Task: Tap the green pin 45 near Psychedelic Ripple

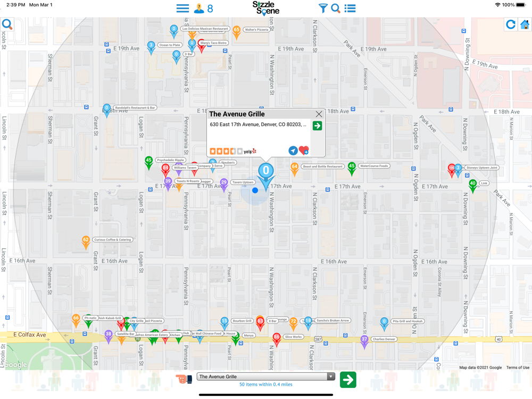Action: pos(148,162)
